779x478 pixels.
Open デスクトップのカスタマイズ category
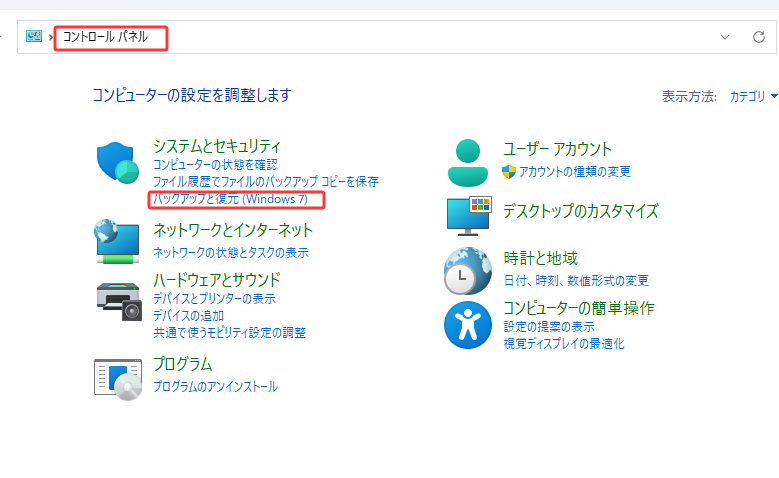coord(581,211)
